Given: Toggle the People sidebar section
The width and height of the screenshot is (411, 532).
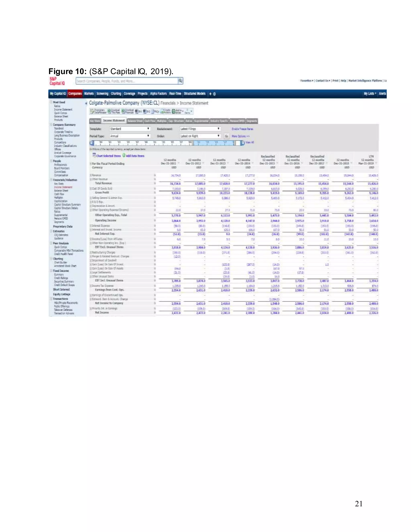Looking at the screenshot, I should (51, 161).
